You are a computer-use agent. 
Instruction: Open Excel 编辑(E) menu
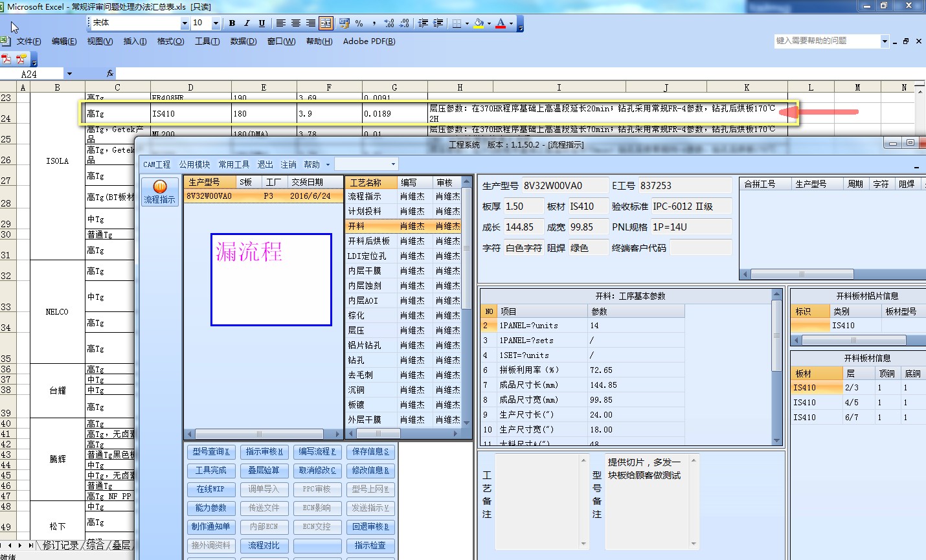[64, 41]
